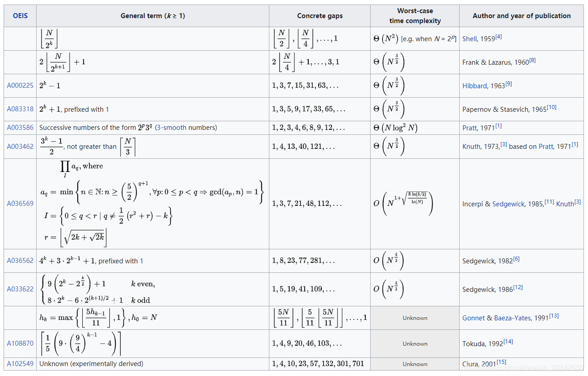Click the 'Unknown' complexity cell in the Ciura row
This screenshot has width=588, height=376.
pos(415,364)
